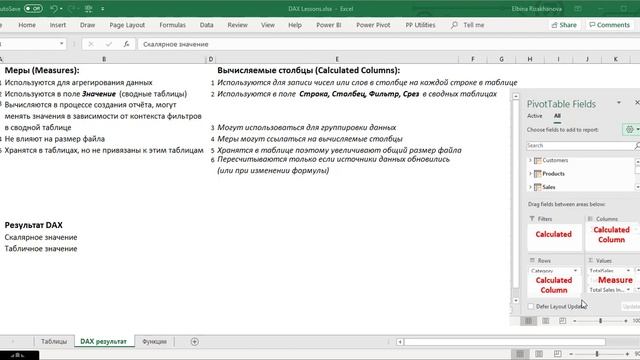
Task: Click the Products table icon
Action: point(538,174)
